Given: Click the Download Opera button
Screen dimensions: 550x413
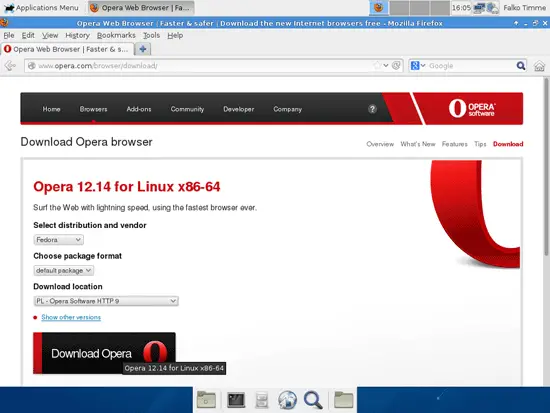Looking at the screenshot, I should coord(104,353).
